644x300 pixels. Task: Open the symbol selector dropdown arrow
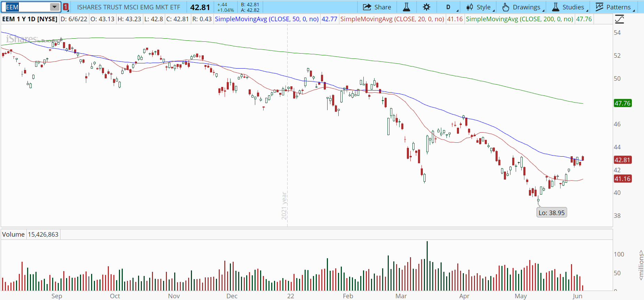click(55, 7)
